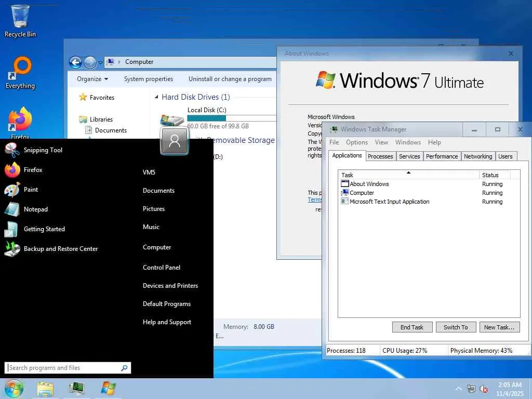The width and height of the screenshot is (532, 399).
Task: Click System properties in Explorer toolbar
Action: pos(148,79)
